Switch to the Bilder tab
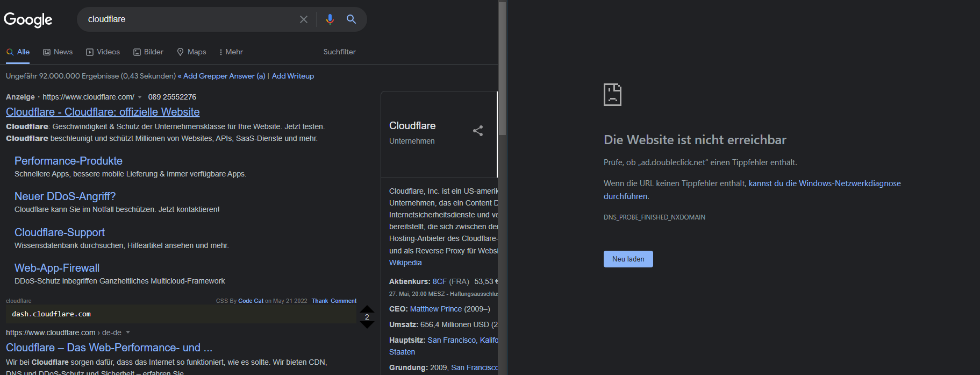The image size is (980, 375). (x=148, y=52)
